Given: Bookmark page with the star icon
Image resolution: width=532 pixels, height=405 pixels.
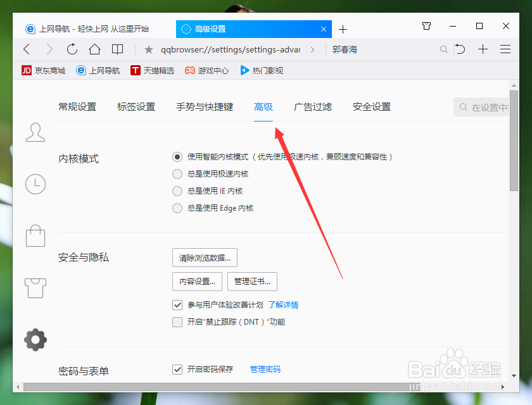Looking at the screenshot, I should click(x=149, y=50).
